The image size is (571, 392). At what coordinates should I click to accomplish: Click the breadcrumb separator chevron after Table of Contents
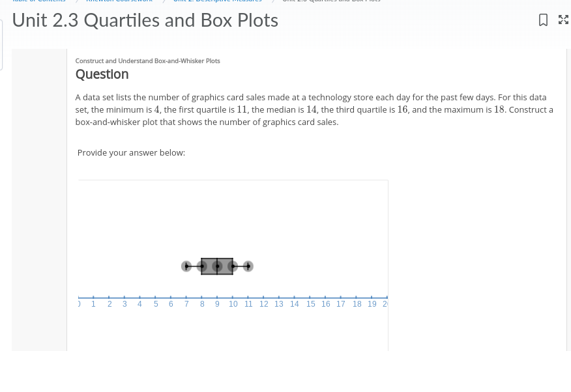point(77,2)
